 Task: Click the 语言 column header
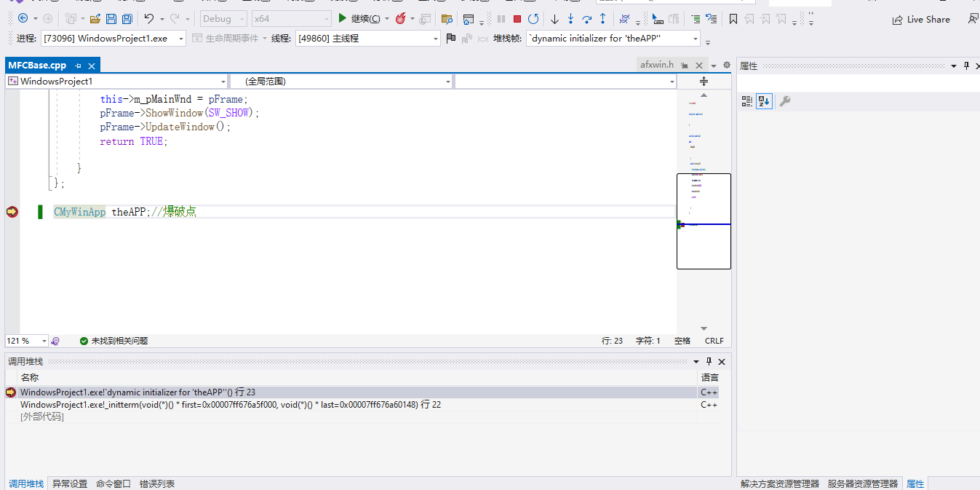pos(709,377)
